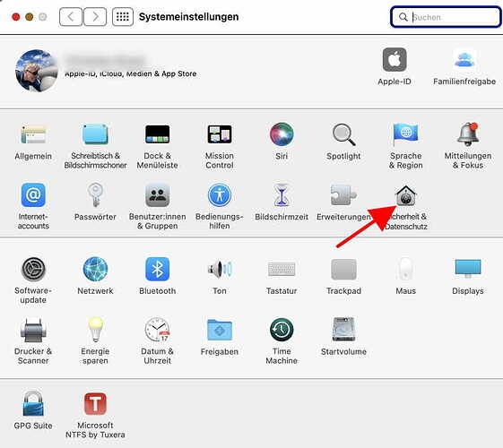Show all preferences grid button
Image resolution: width=503 pixels, height=448 pixels.
point(123,17)
